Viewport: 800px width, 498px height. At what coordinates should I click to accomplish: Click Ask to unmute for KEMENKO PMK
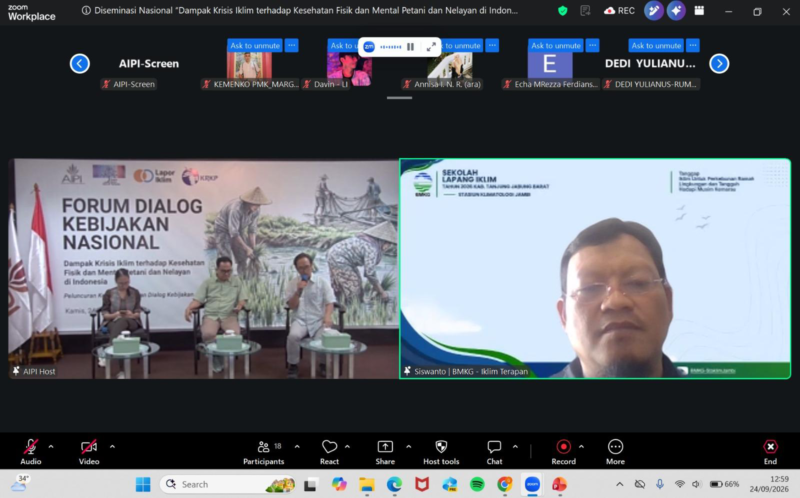(255, 45)
